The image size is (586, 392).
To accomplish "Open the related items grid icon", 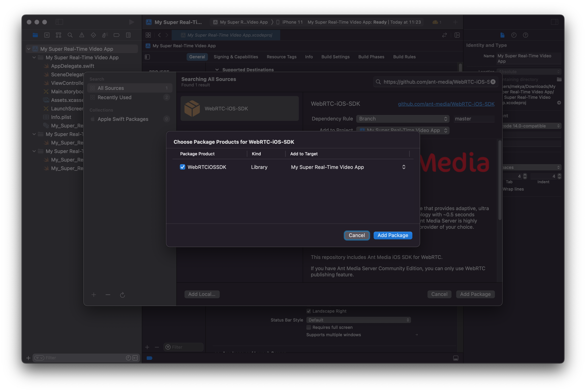I will (x=148, y=35).
